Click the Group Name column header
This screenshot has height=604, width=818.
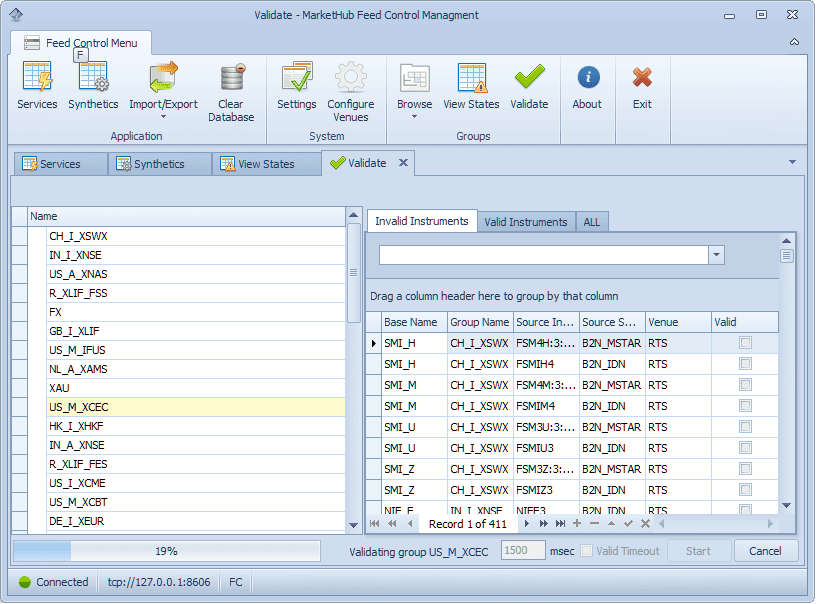tap(479, 322)
